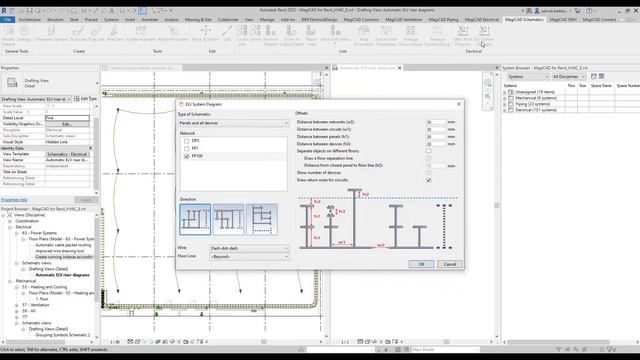Click the Create Assembly tool
The width and height of the screenshot is (640, 360).
coord(141,33)
